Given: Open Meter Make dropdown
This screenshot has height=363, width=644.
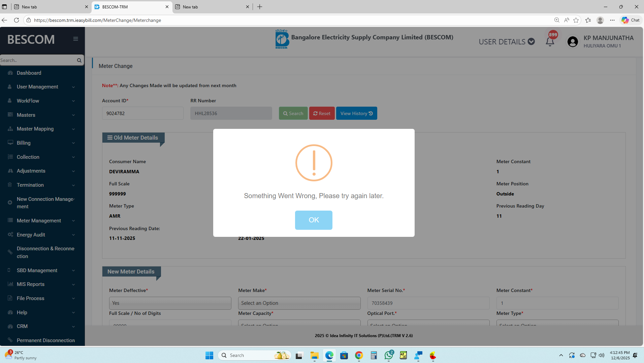Looking at the screenshot, I should click(x=299, y=303).
